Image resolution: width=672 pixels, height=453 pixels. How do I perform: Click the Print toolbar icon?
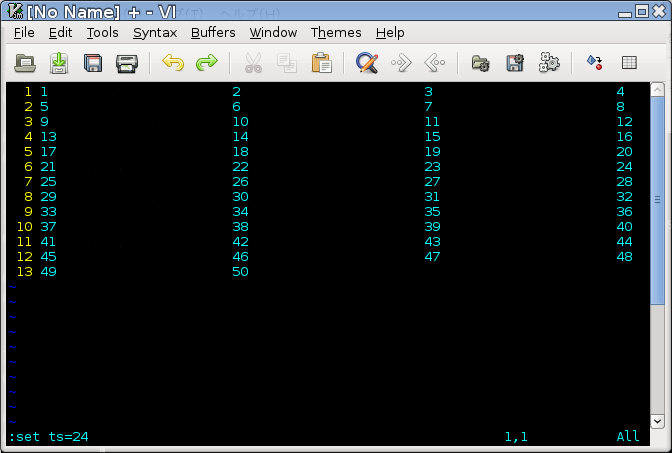point(126,64)
